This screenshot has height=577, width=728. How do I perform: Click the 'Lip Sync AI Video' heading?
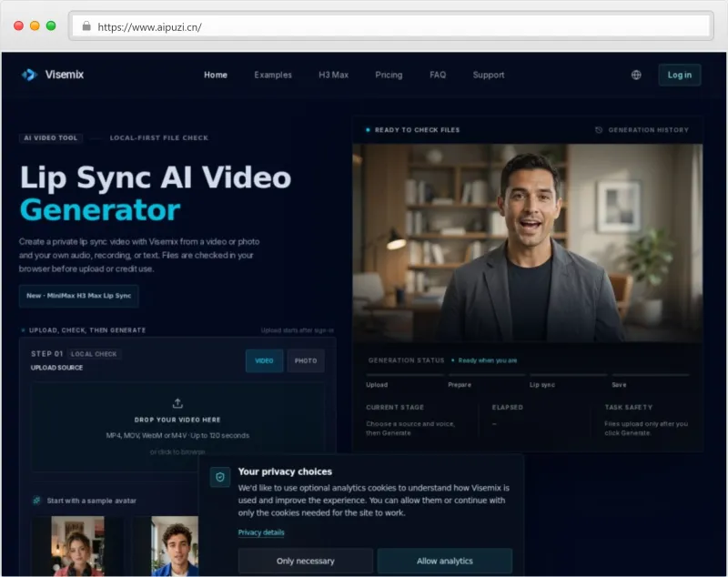click(x=156, y=177)
